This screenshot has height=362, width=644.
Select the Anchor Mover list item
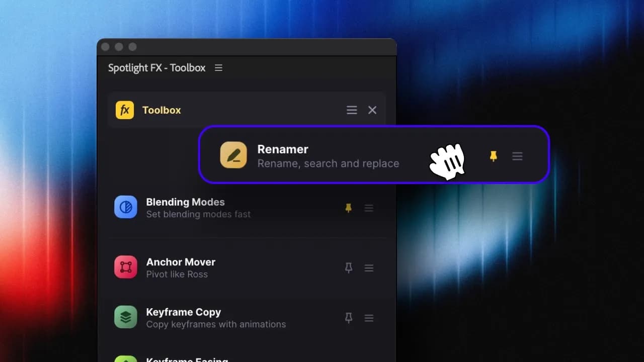(x=247, y=267)
